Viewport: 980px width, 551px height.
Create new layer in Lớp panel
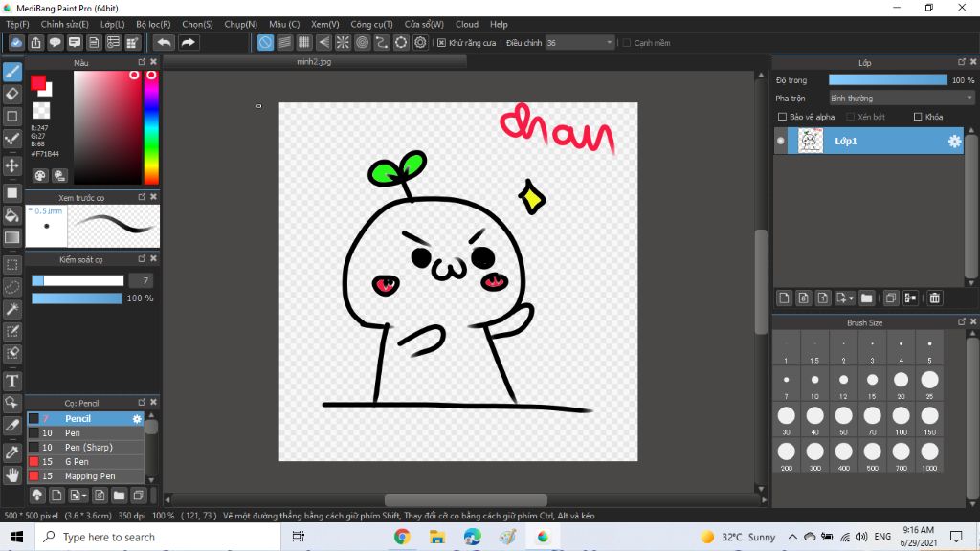pyautogui.click(x=784, y=298)
